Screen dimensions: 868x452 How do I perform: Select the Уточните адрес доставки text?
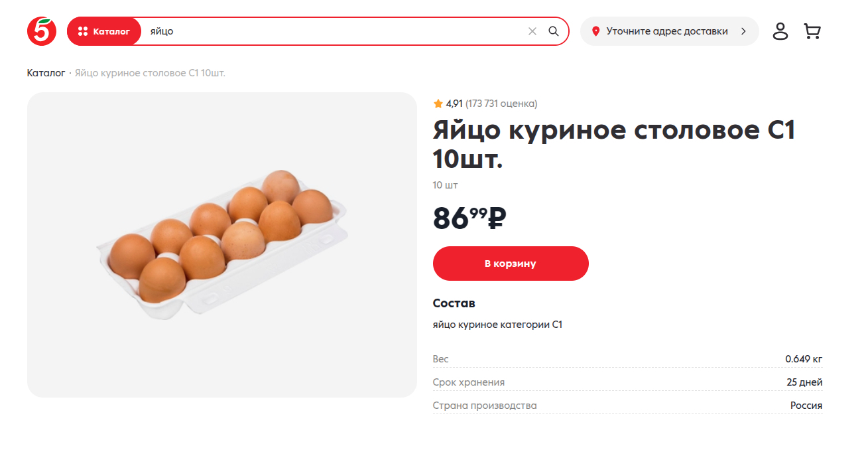(666, 31)
